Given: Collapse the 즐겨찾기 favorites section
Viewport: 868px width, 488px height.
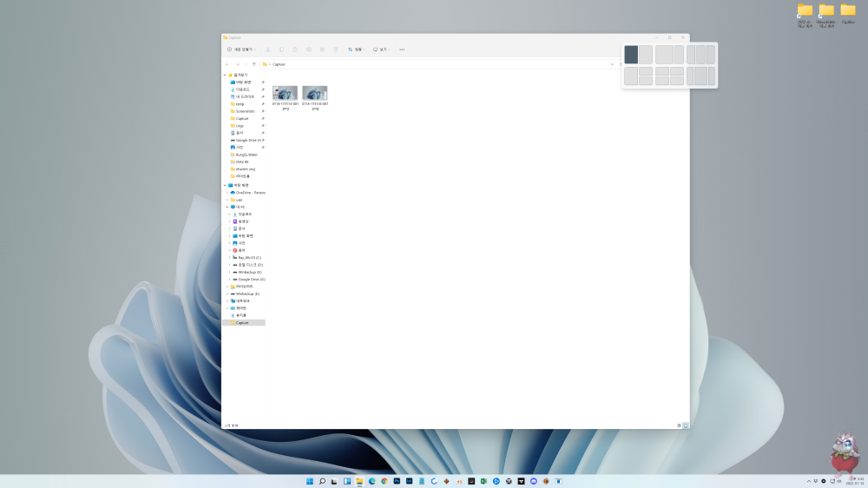Looking at the screenshot, I should [x=225, y=75].
